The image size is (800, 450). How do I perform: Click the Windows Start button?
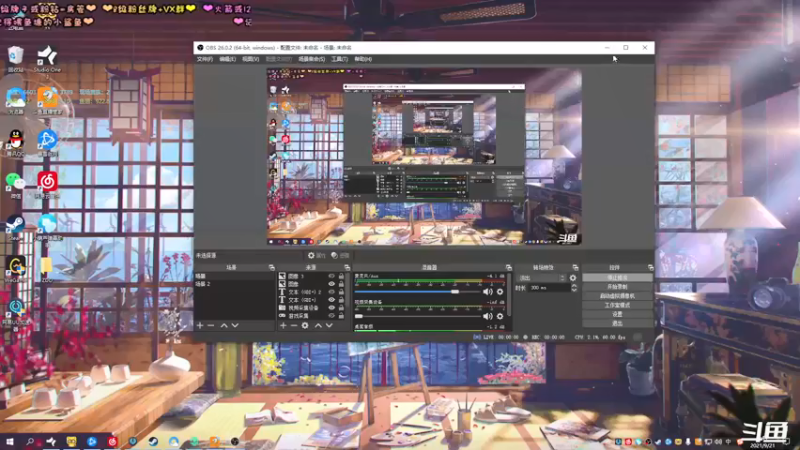click(x=10, y=441)
